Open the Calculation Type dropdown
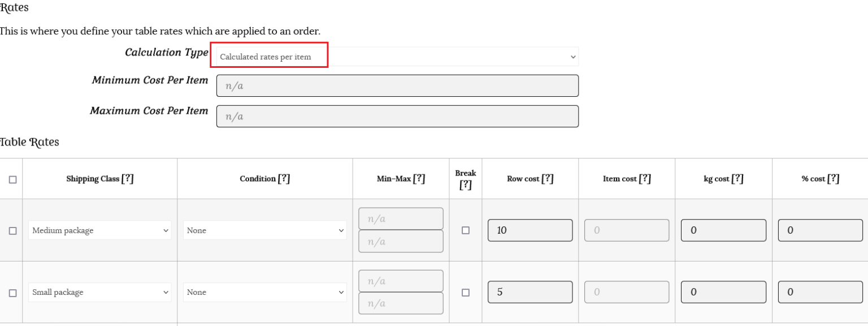This screenshot has height=326, width=868. (397, 57)
